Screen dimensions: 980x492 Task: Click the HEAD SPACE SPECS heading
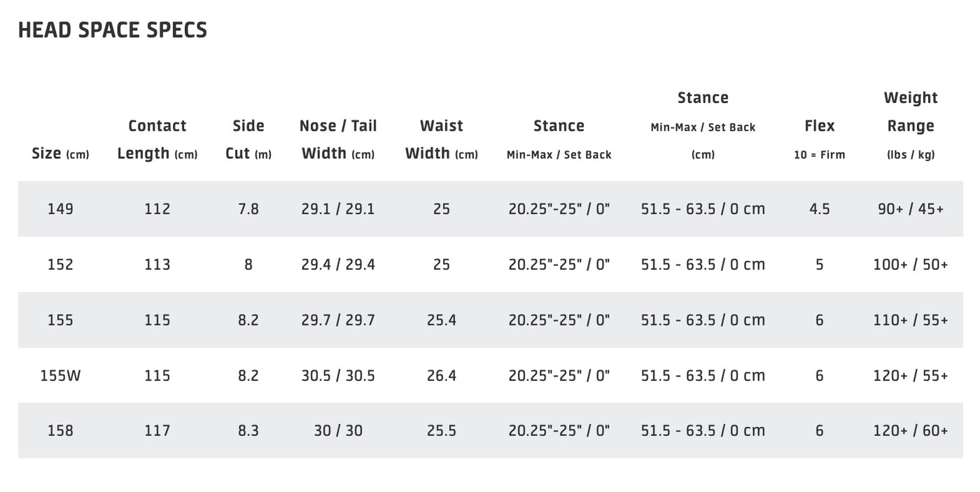(113, 30)
